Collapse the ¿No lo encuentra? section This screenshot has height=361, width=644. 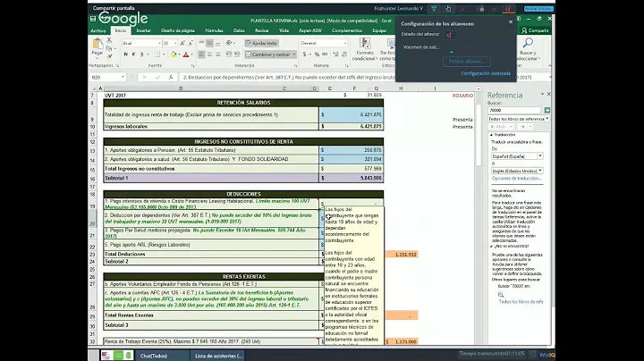tap(492, 247)
